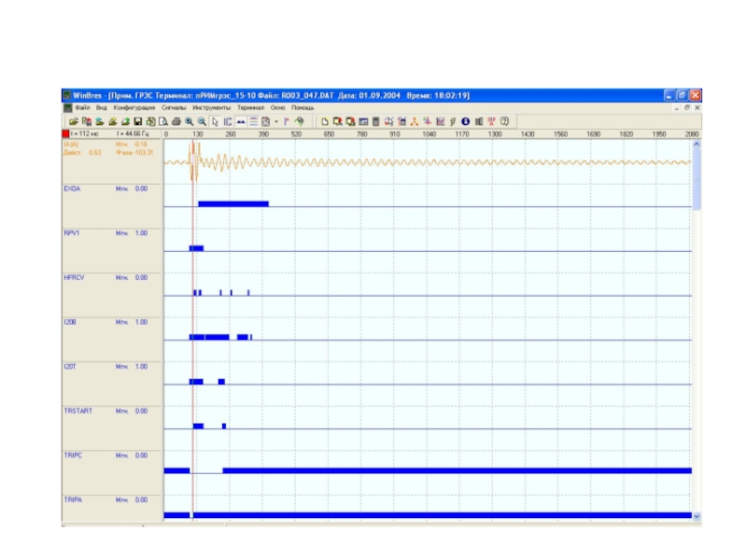The width and height of the screenshot is (747, 560).
Task: Click the colored horizontal lines toolbar icon
Action: (253, 122)
